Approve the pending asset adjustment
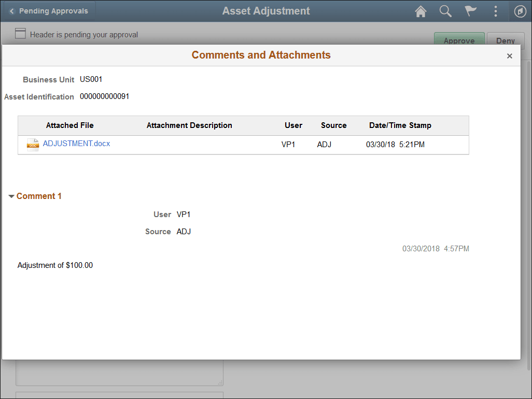532x399 pixels. tap(459, 40)
